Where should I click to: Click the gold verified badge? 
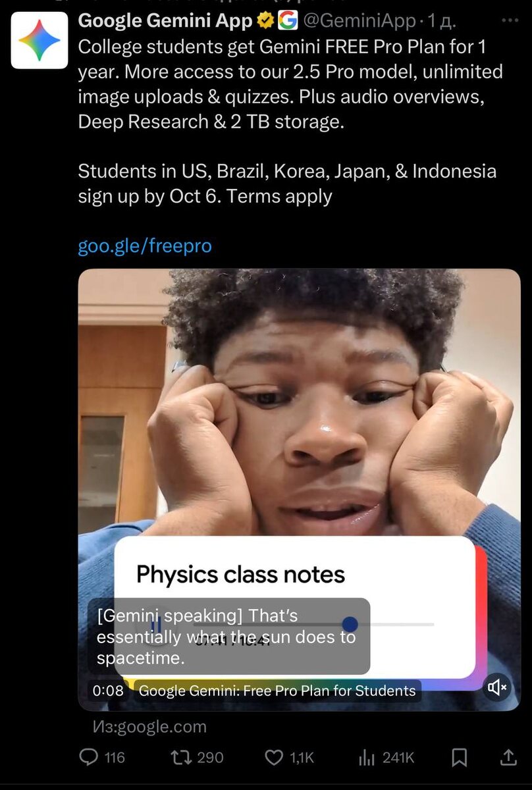point(265,22)
